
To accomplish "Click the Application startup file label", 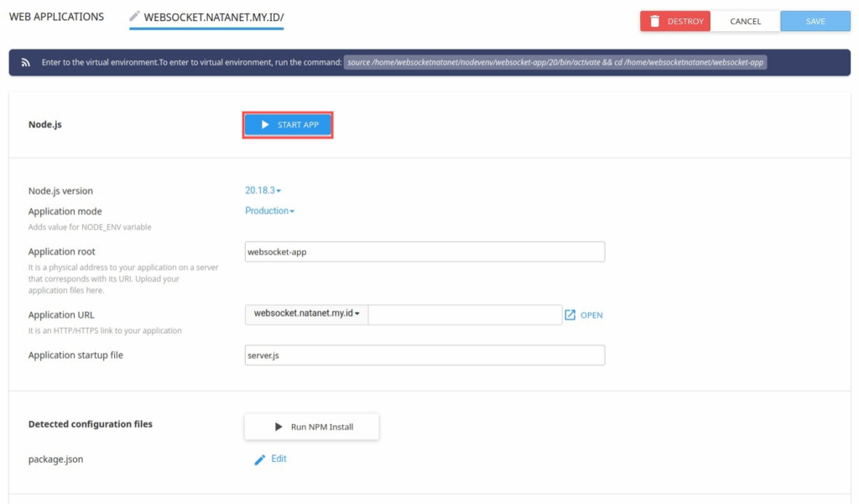I will coord(75,355).
